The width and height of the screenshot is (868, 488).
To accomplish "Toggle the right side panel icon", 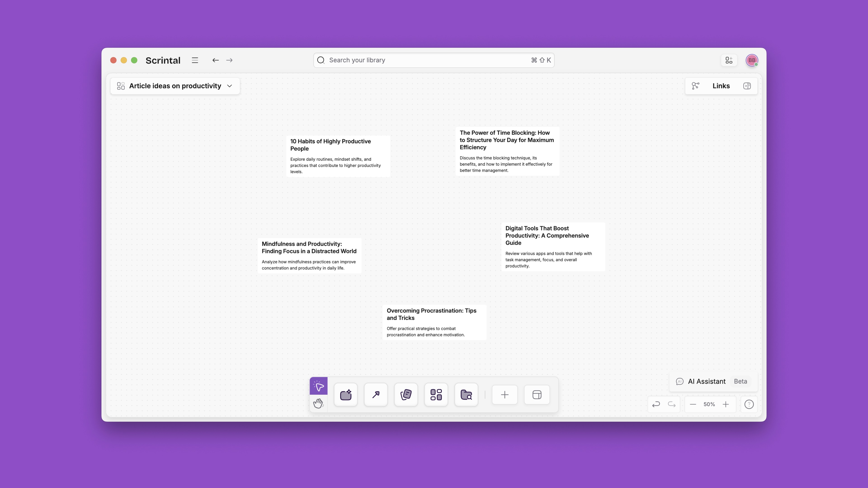I will tap(747, 86).
